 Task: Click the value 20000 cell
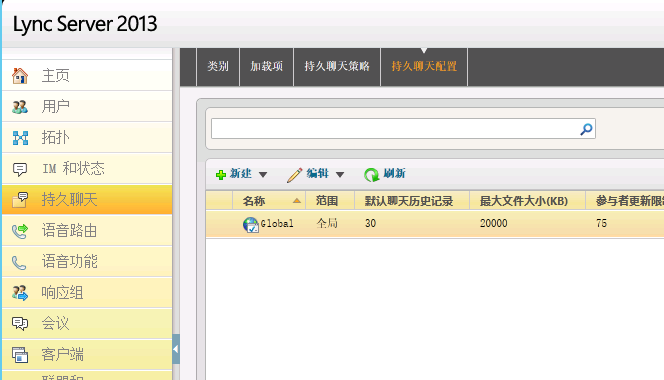(x=493, y=223)
